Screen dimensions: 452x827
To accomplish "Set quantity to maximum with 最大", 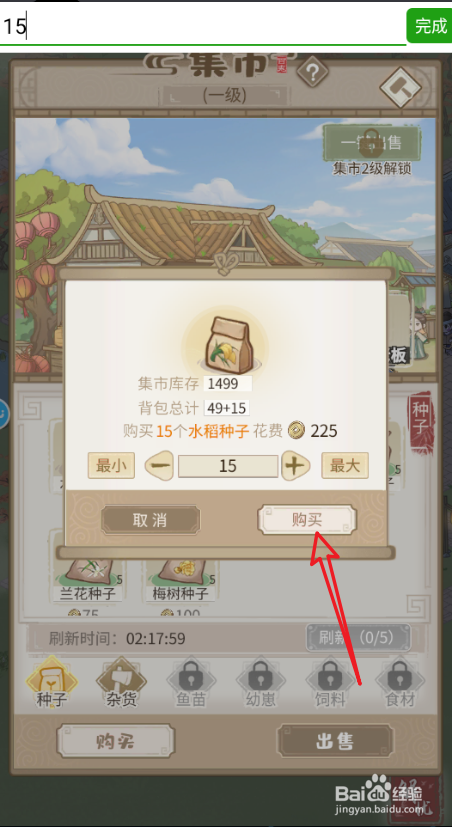I will click(x=345, y=466).
